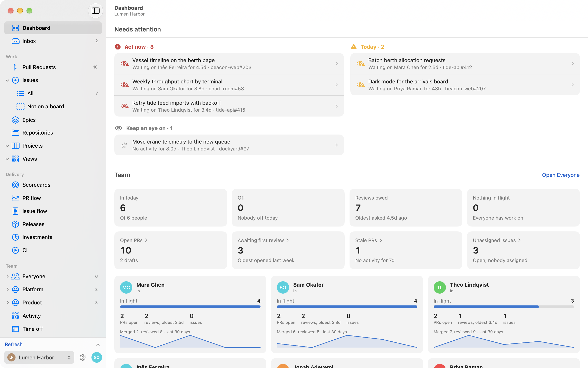Viewport: 588px width, 368px height.
Task: Toggle the sidebar panel button
Action: [96, 11]
